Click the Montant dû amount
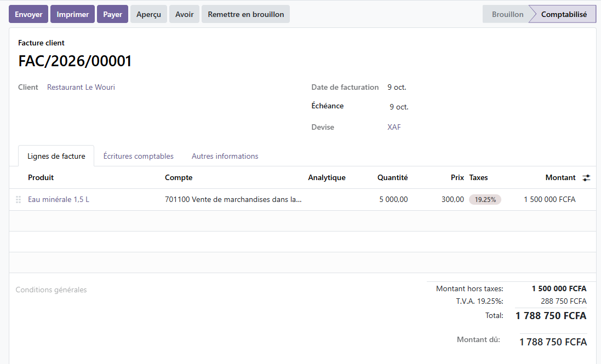The image size is (601, 364). 553,342
